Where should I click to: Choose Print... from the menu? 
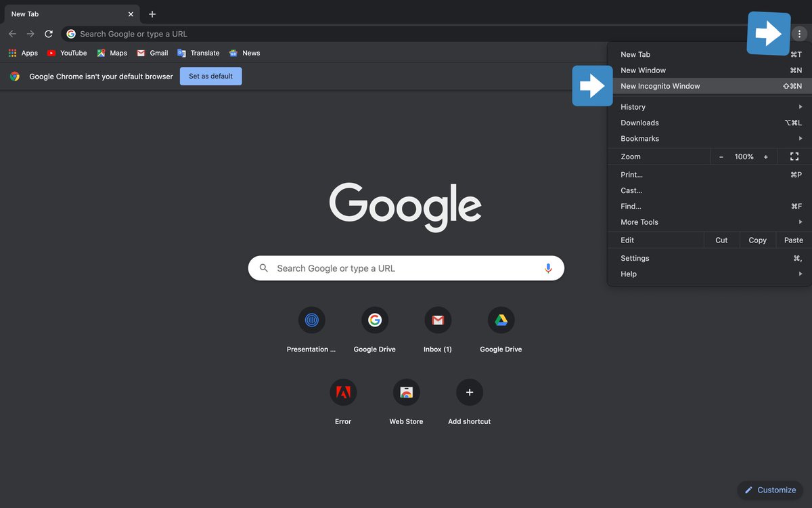click(x=709, y=175)
